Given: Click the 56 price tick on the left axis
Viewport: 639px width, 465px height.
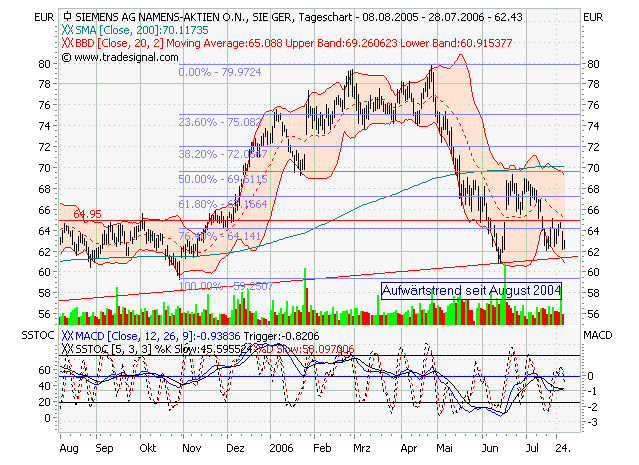Looking at the screenshot, I should tap(44, 314).
